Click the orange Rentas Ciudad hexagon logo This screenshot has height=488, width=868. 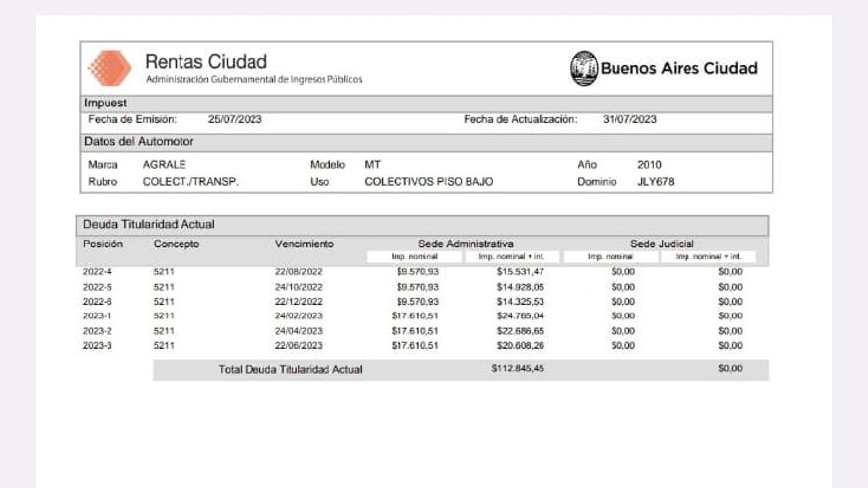pos(109,68)
